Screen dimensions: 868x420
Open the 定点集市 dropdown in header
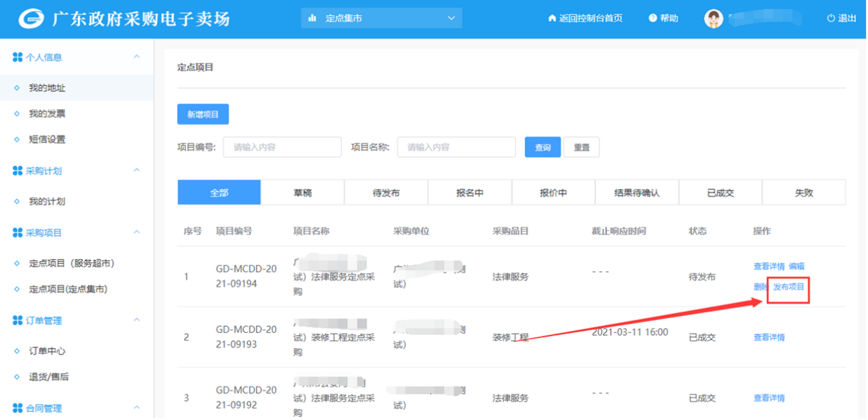pos(381,18)
